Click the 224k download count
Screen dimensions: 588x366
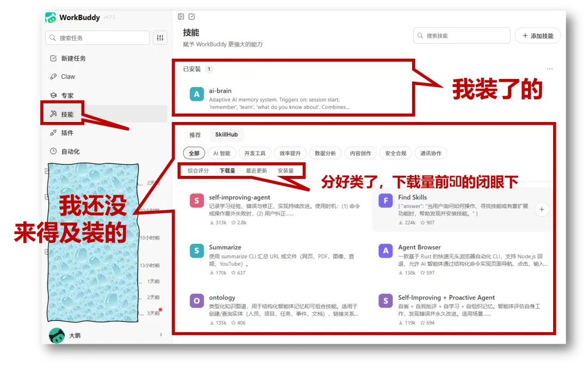[x=407, y=222]
